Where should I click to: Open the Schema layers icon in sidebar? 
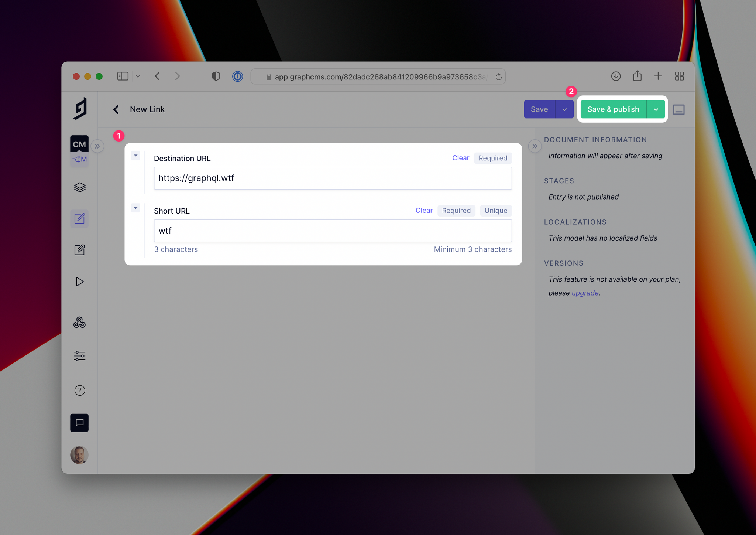pos(79,187)
